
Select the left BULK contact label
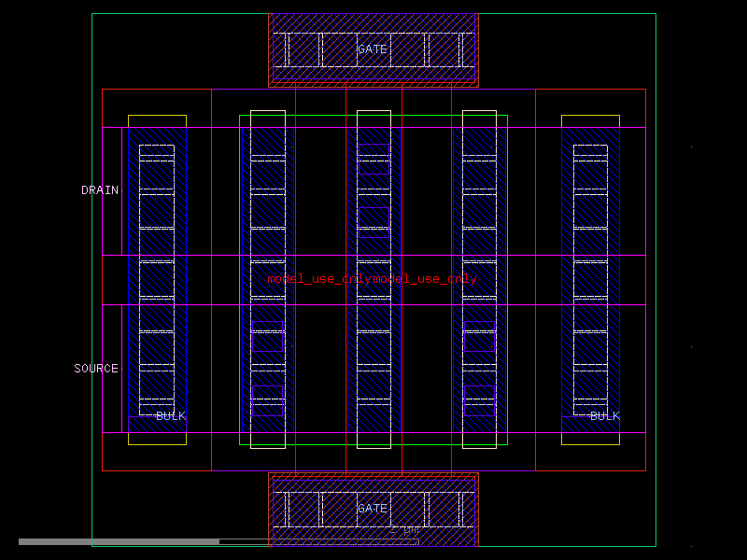170,414
